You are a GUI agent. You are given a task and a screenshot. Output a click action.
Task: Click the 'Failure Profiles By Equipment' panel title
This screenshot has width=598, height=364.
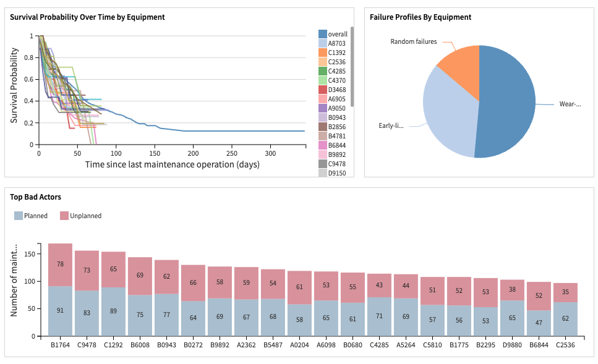tap(421, 17)
